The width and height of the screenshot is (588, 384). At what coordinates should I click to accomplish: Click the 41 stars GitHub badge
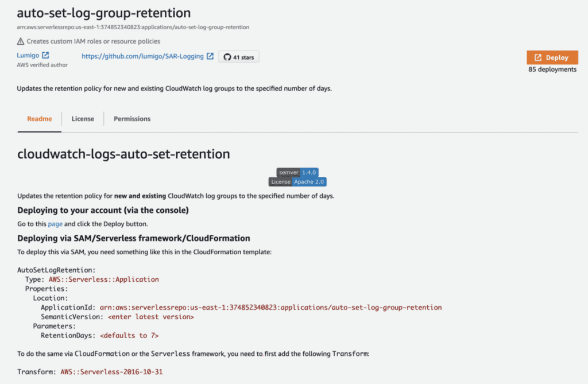tap(238, 56)
